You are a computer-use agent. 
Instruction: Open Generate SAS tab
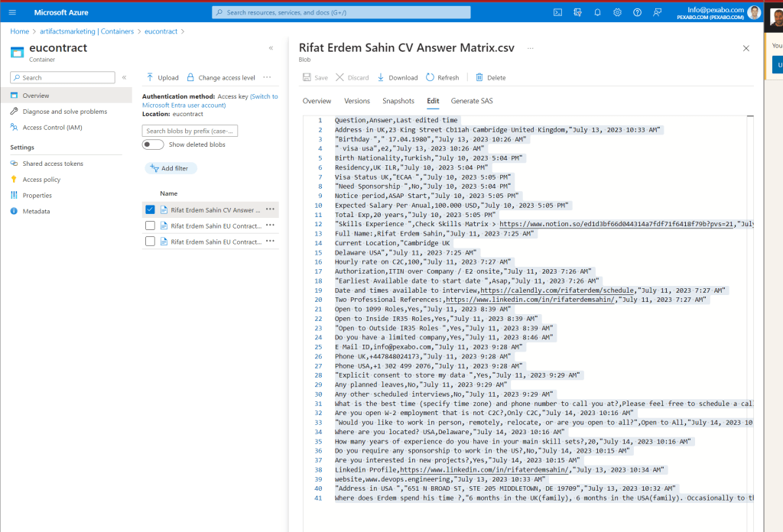tap(471, 101)
